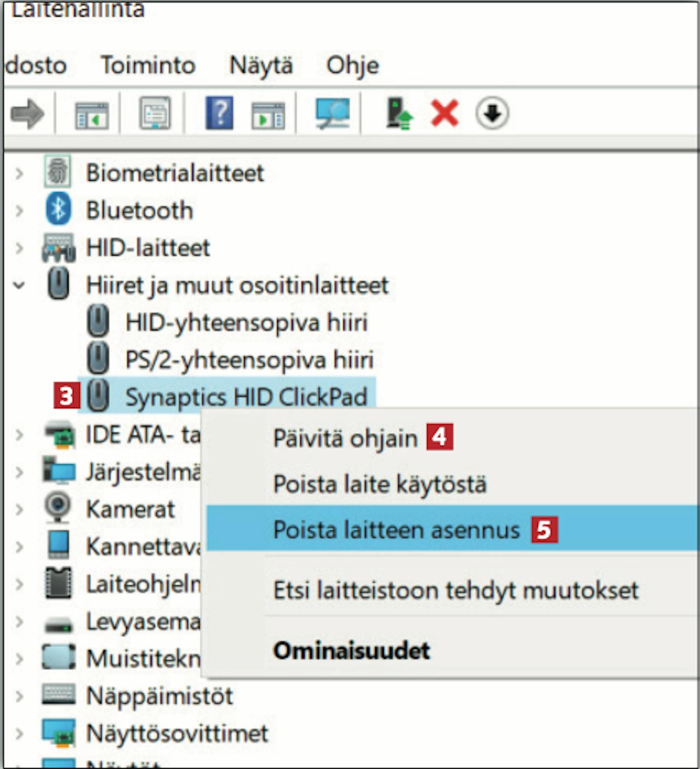Click the scan for hardware changes monitor icon
The width and height of the screenshot is (700, 769).
332,113
